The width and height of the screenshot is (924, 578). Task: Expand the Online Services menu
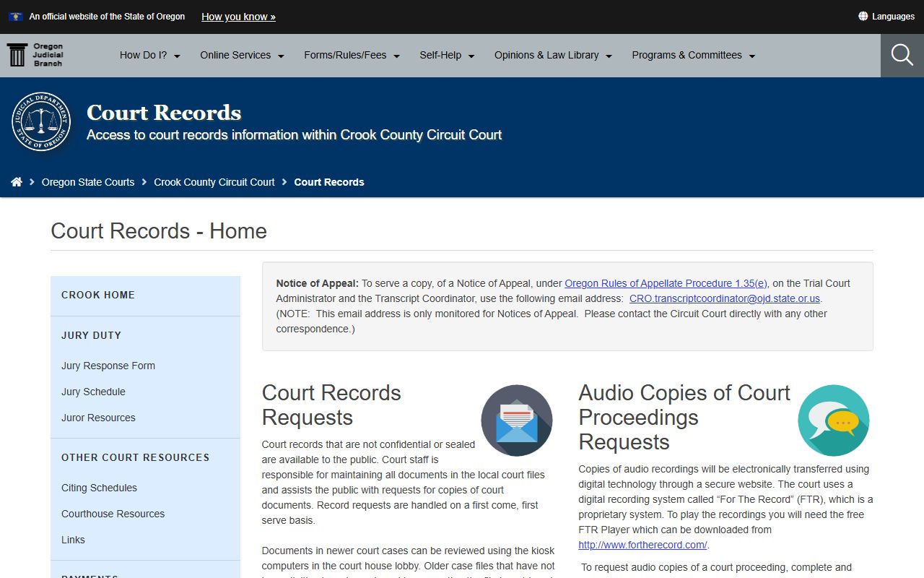click(x=243, y=55)
